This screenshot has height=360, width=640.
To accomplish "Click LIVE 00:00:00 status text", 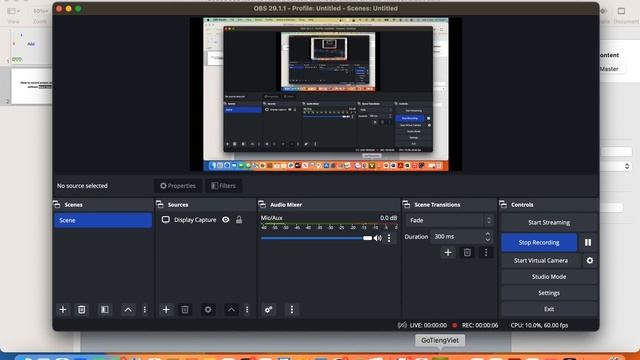I will click(x=428, y=325).
